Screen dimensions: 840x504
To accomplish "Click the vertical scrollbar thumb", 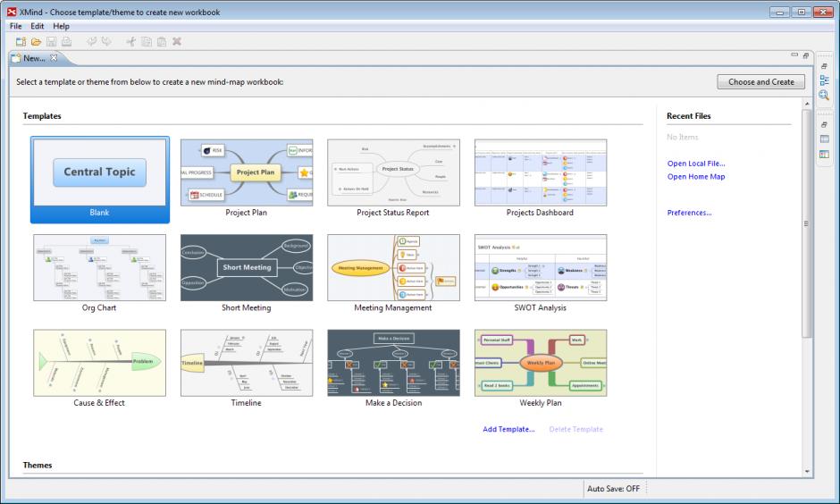I will pyautogui.click(x=807, y=223).
